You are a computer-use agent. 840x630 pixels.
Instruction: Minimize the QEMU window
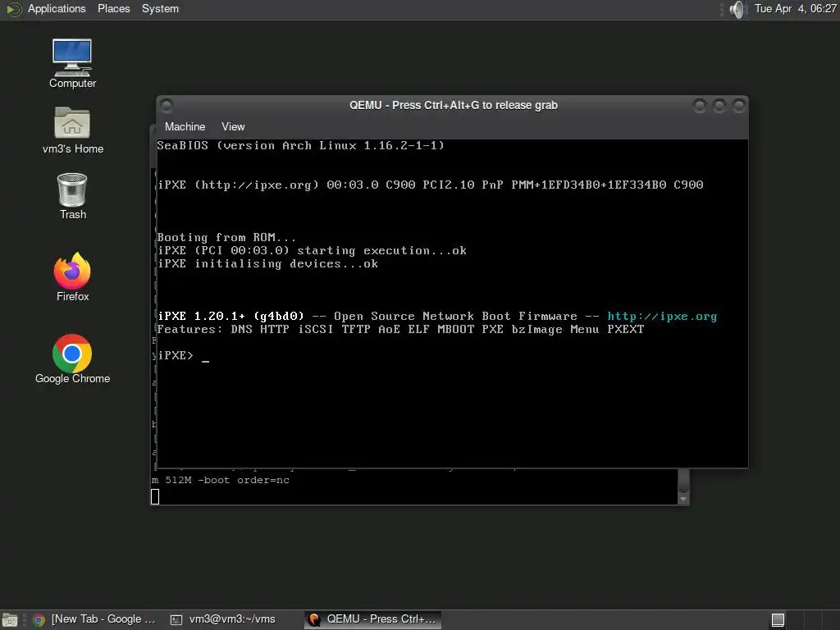click(x=699, y=106)
